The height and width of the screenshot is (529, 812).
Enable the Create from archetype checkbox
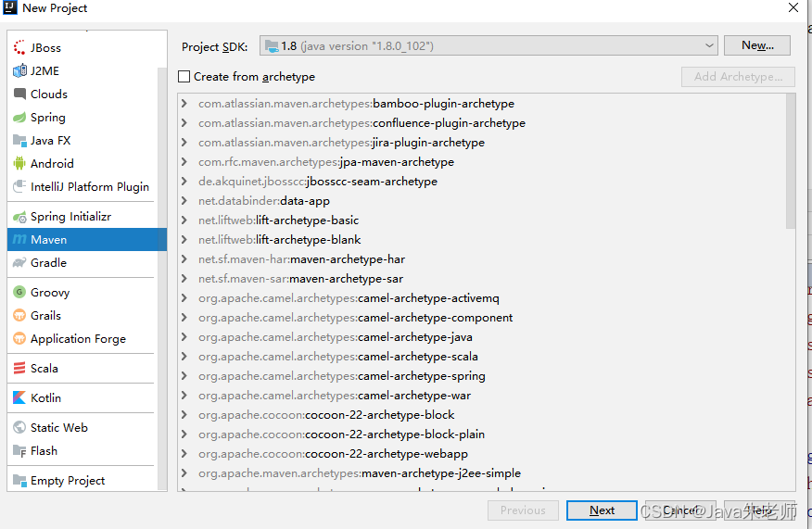(x=184, y=77)
